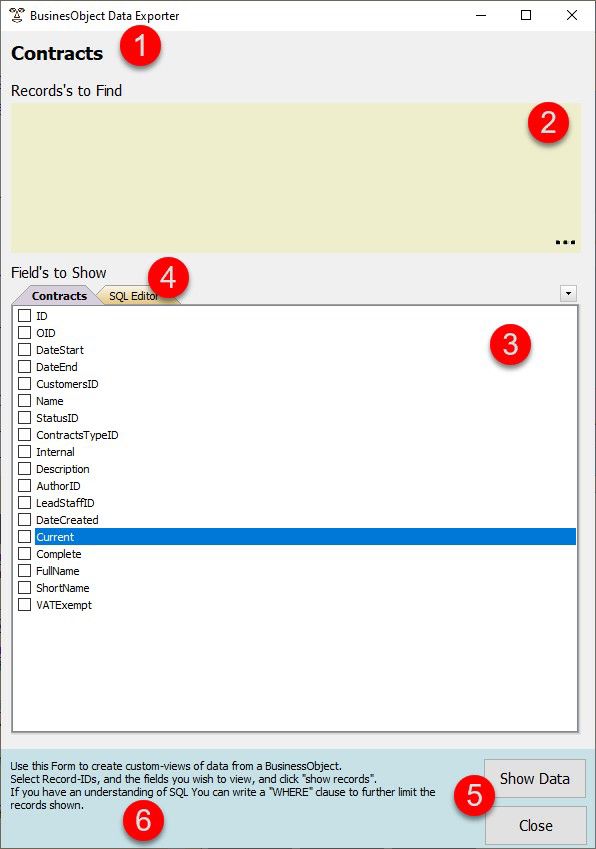Enable the VATExempt checkbox
Screen dimensions: 596x849
tap(24, 604)
